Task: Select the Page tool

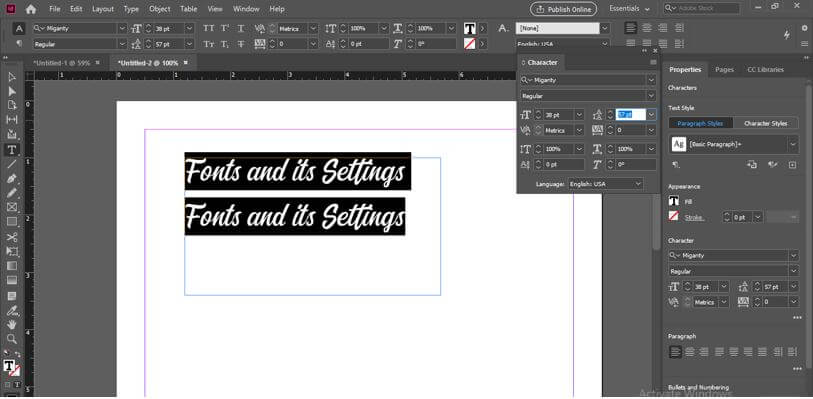Action: point(12,105)
